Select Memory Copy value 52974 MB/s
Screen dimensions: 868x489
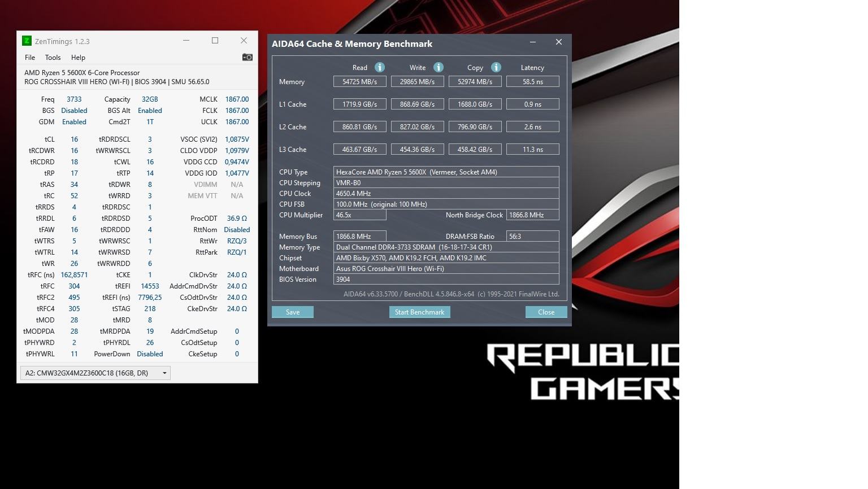click(475, 82)
